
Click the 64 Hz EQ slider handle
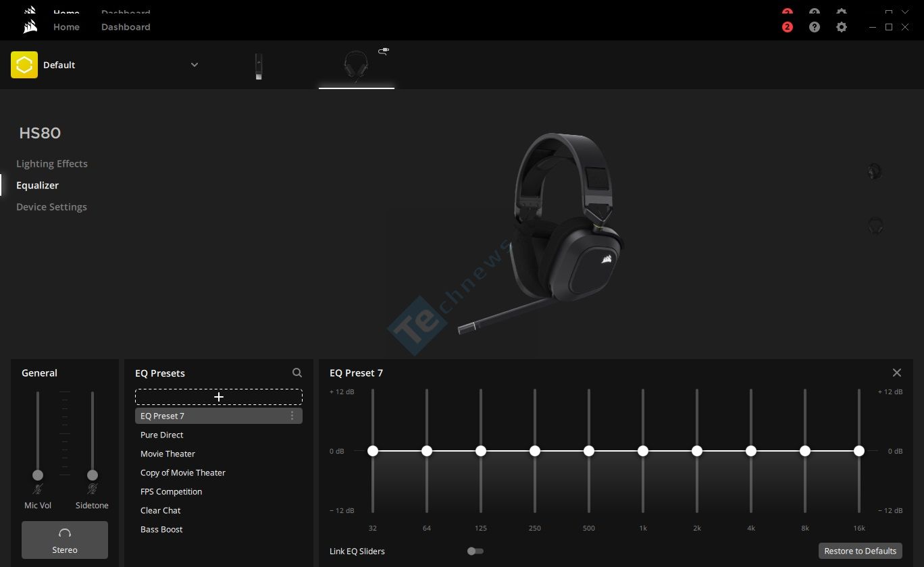pos(427,451)
